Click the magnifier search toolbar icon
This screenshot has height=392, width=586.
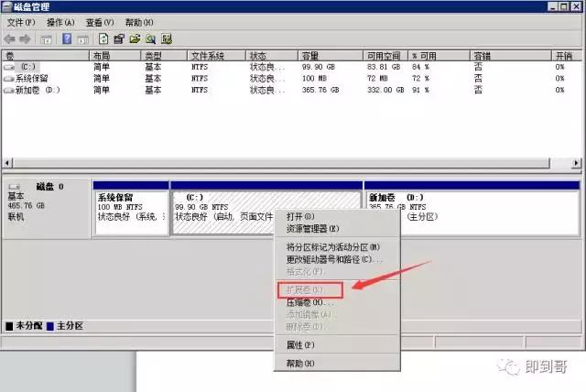(x=150, y=38)
